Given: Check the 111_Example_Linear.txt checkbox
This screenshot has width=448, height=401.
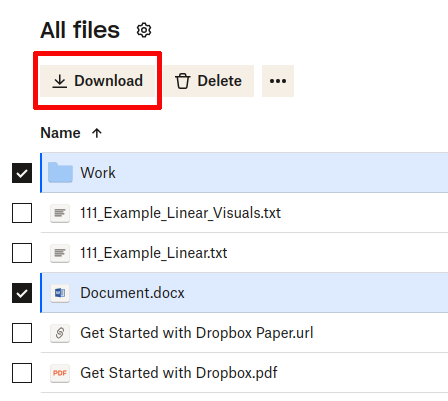Looking at the screenshot, I should coord(22,253).
